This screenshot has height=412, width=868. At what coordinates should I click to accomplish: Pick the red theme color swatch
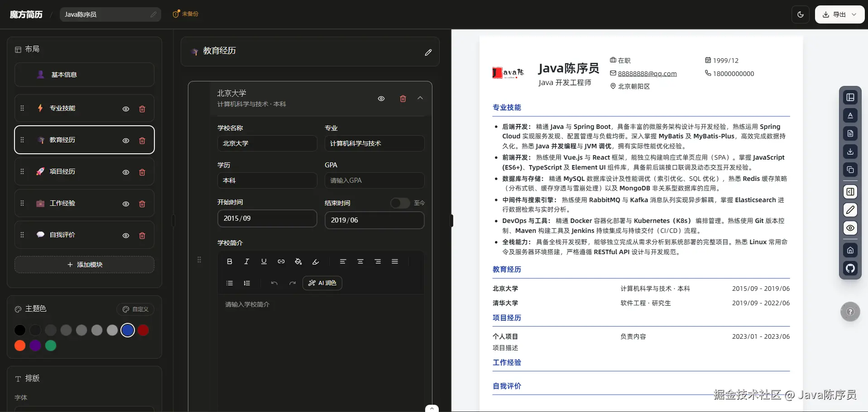(143, 330)
